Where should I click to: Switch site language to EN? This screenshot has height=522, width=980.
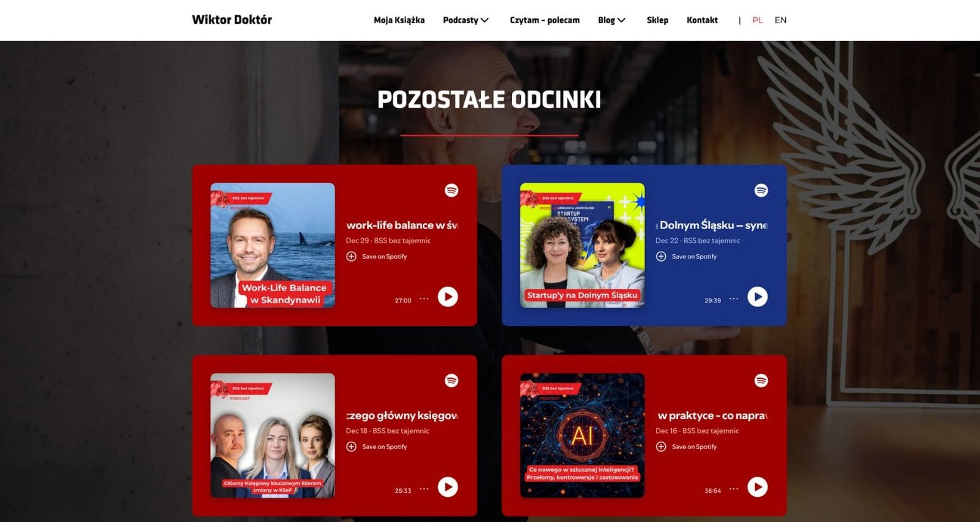(x=780, y=20)
